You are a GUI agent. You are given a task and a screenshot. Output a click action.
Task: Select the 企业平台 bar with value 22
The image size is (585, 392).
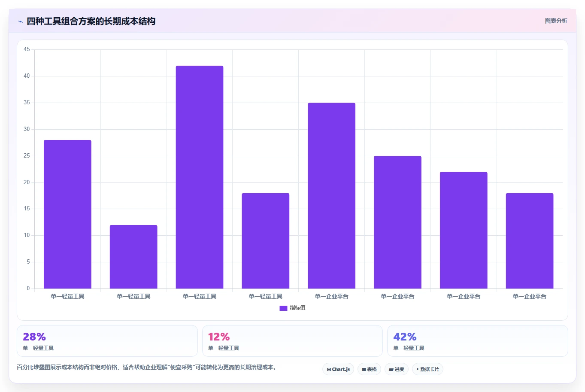[464, 230]
